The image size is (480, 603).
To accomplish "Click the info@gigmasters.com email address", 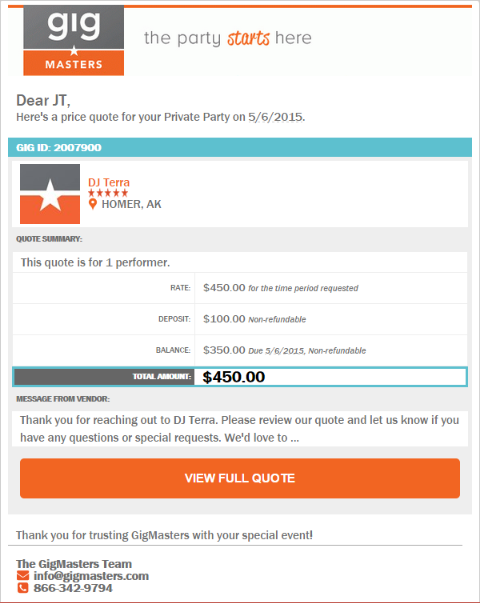I will tap(91, 576).
